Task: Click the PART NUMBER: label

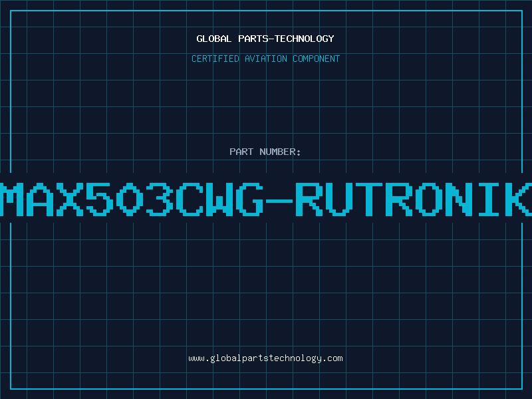Action: pyautogui.click(x=265, y=152)
